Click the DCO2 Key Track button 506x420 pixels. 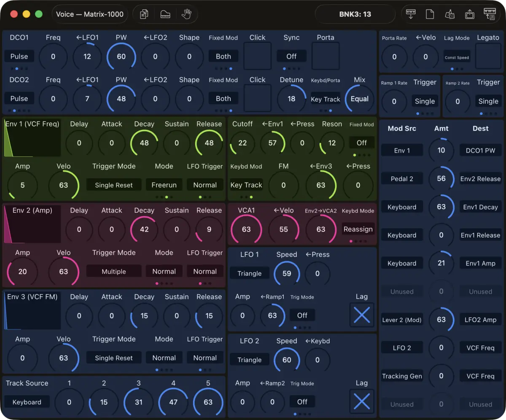click(326, 99)
